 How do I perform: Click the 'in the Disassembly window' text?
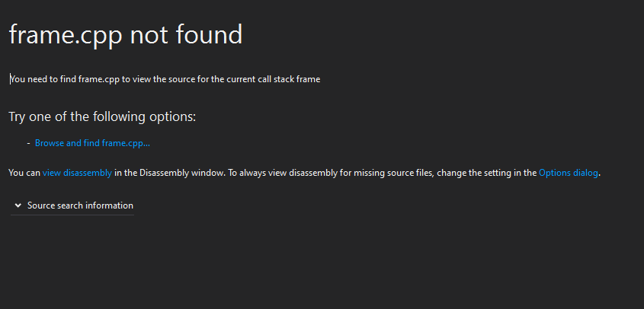[x=170, y=173]
